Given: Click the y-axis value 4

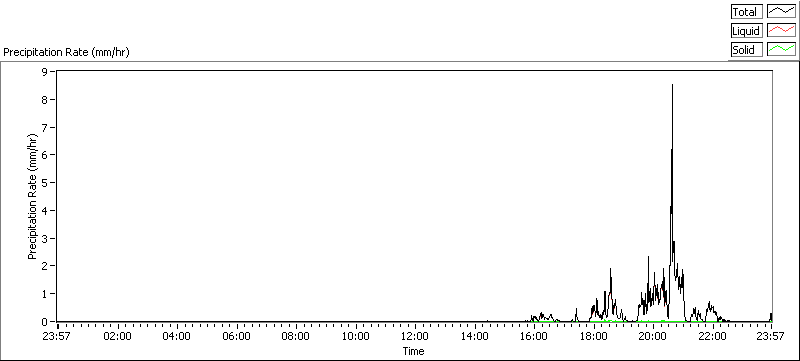Looking at the screenshot, I should pos(44,211).
